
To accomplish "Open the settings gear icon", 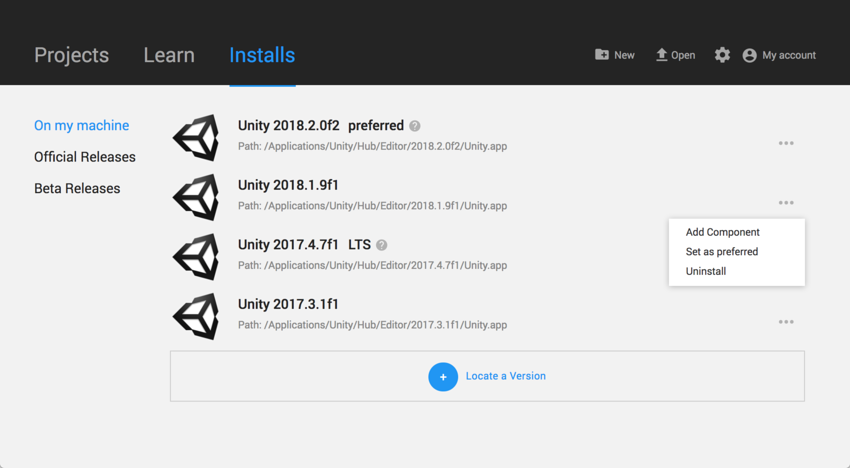I will pyautogui.click(x=722, y=55).
